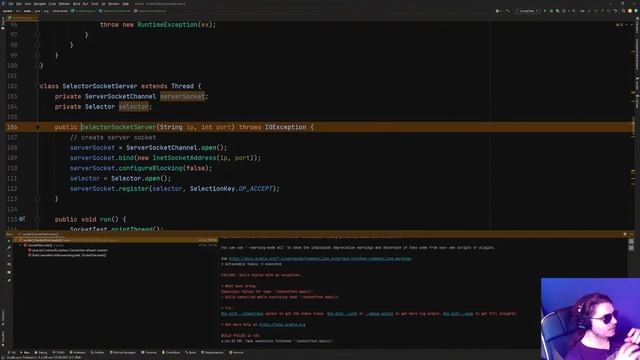Click the highlighted 'selector' field on line 104
Screen dimensions: 640x360
click(134, 107)
